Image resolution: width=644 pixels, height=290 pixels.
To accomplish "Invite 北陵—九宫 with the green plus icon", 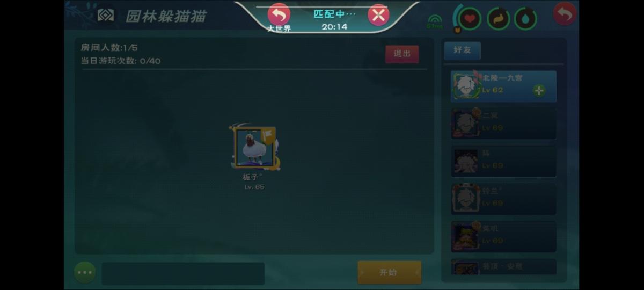I will pos(539,91).
